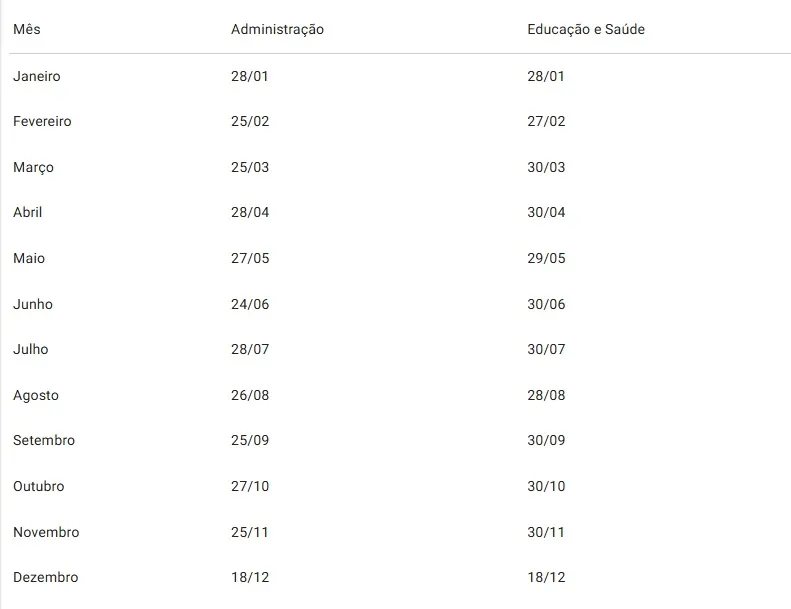This screenshot has height=609, width=791.
Task: Select the Fevereiro row label
Action: pyautogui.click(x=42, y=122)
